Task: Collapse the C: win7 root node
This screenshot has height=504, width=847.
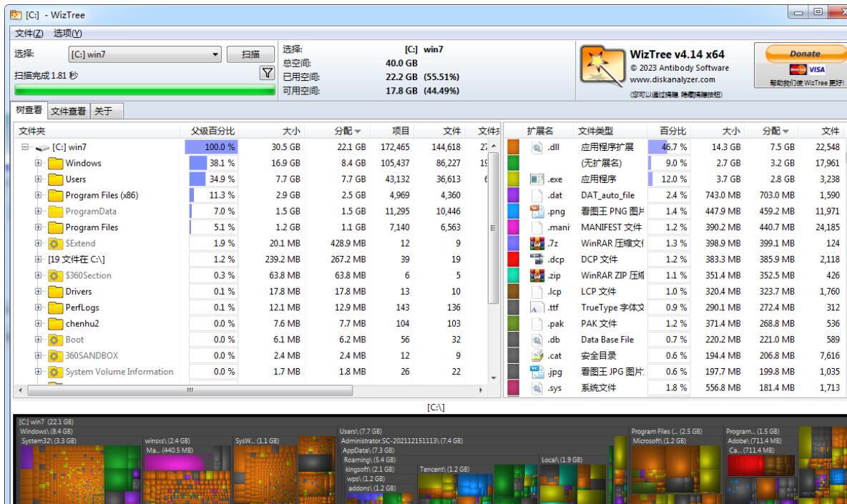Action: click(25, 147)
